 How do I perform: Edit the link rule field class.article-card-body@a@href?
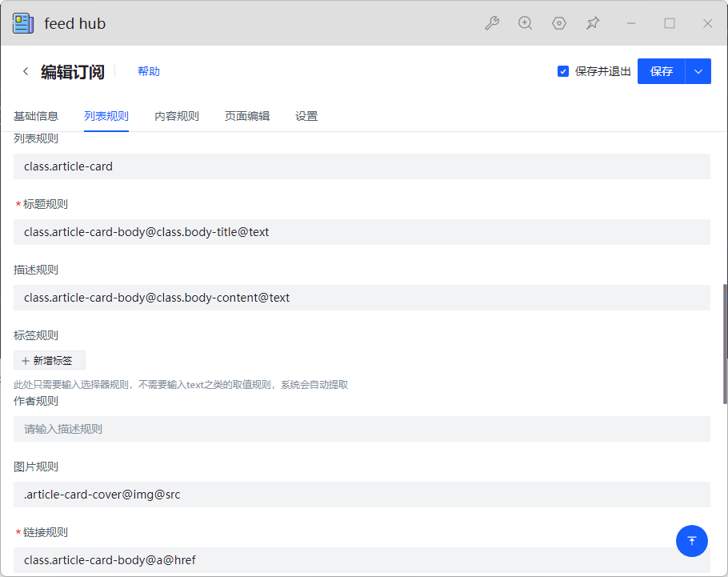pyautogui.click(x=362, y=560)
